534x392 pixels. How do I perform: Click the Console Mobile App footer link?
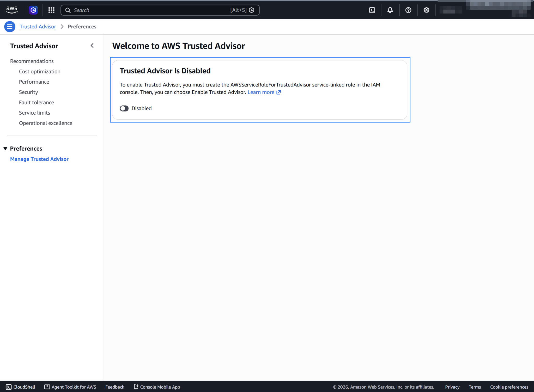click(x=157, y=387)
